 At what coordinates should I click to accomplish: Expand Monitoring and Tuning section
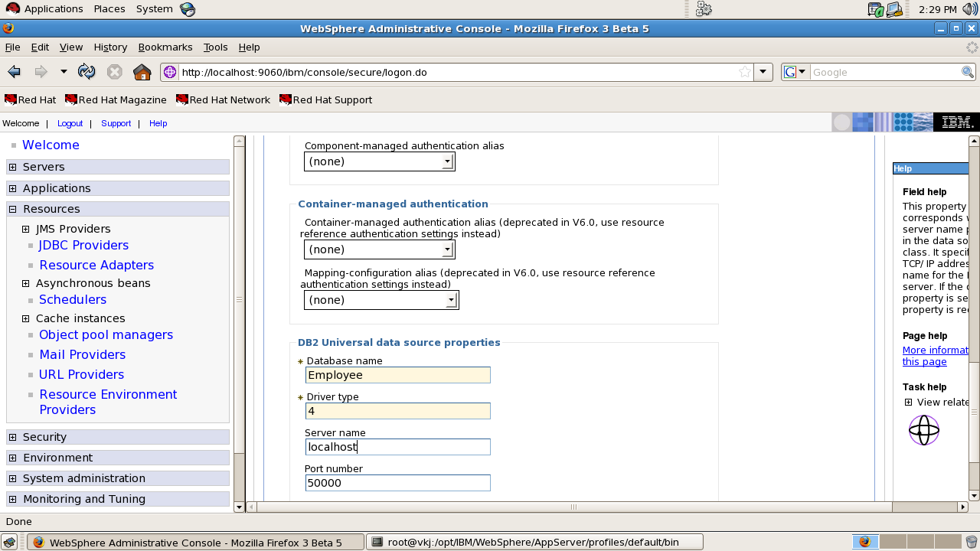pos(12,499)
